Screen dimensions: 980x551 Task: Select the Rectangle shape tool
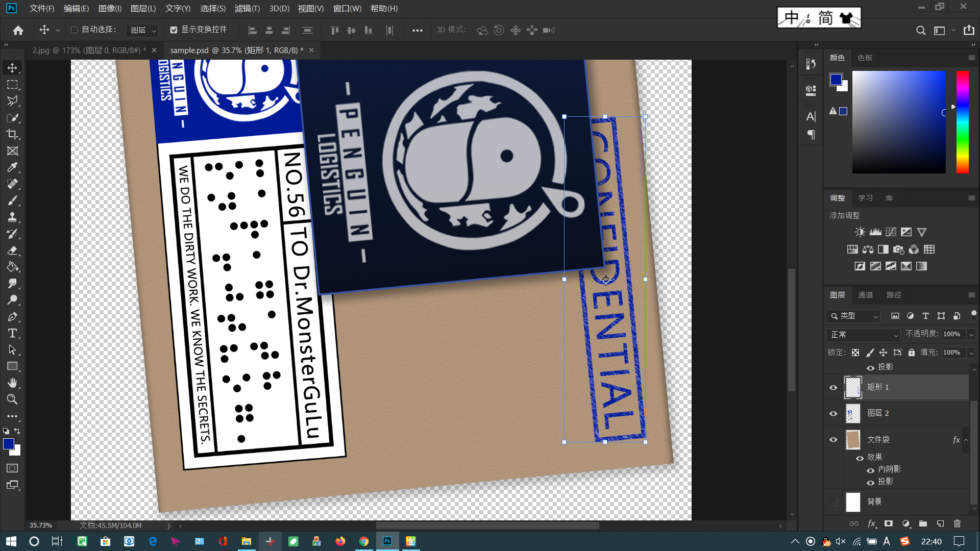(x=12, y=366)
